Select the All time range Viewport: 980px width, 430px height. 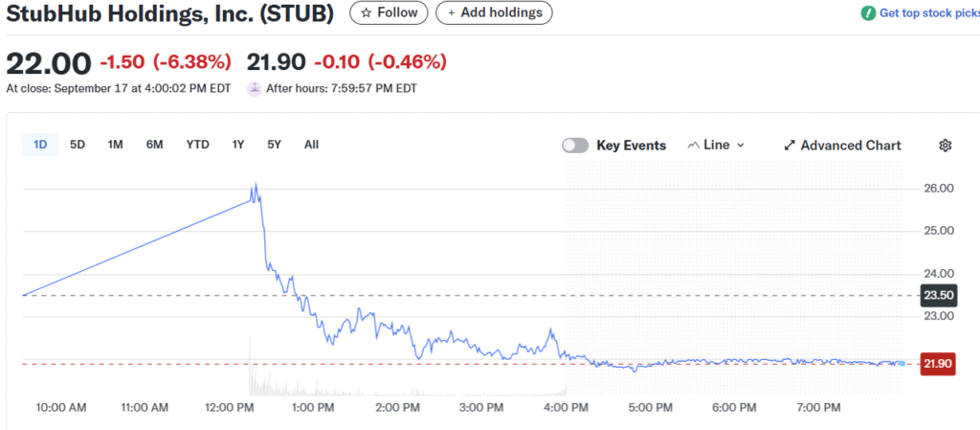point(311,145)
